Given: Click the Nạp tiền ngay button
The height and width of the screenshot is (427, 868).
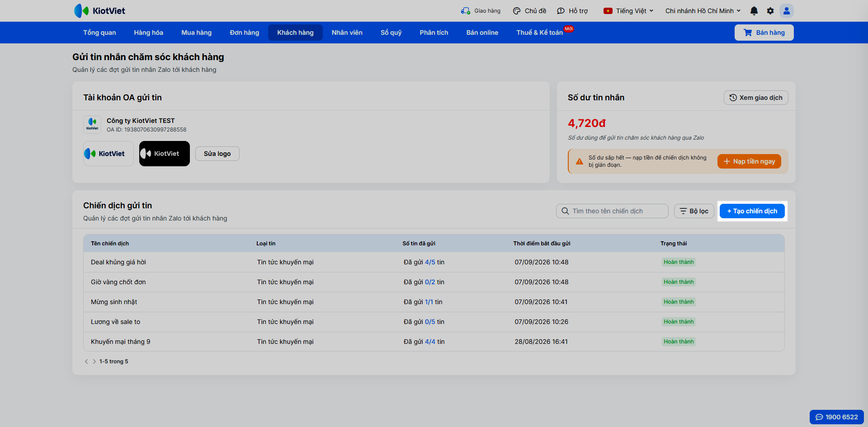Looking at the screenshot, I should (749, 161).
